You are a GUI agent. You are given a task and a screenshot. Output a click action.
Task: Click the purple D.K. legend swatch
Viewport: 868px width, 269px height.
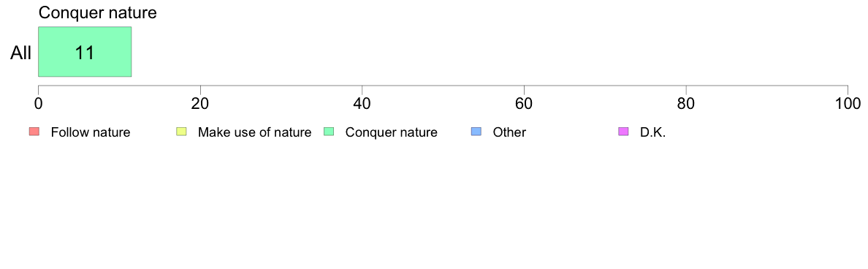[x=623, y=132]
